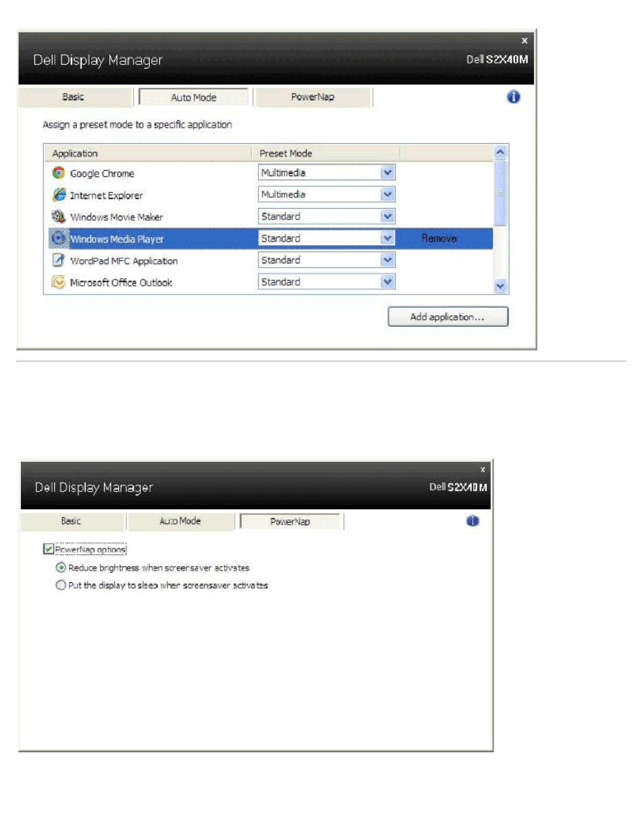Open preset dropdown for Google Chrome
The image size is (644, 834).
coord(387,172)
